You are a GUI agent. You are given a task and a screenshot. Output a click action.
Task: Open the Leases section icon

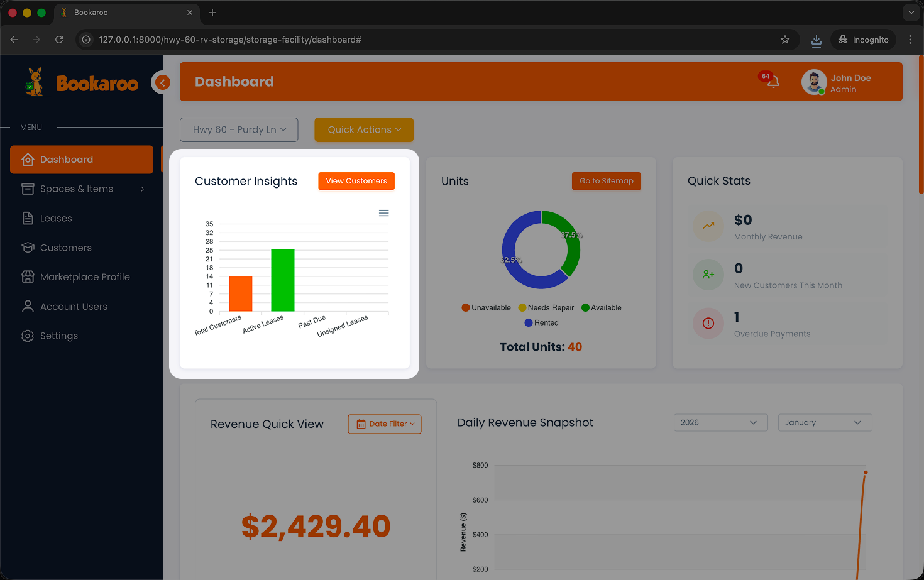(28, 218)
